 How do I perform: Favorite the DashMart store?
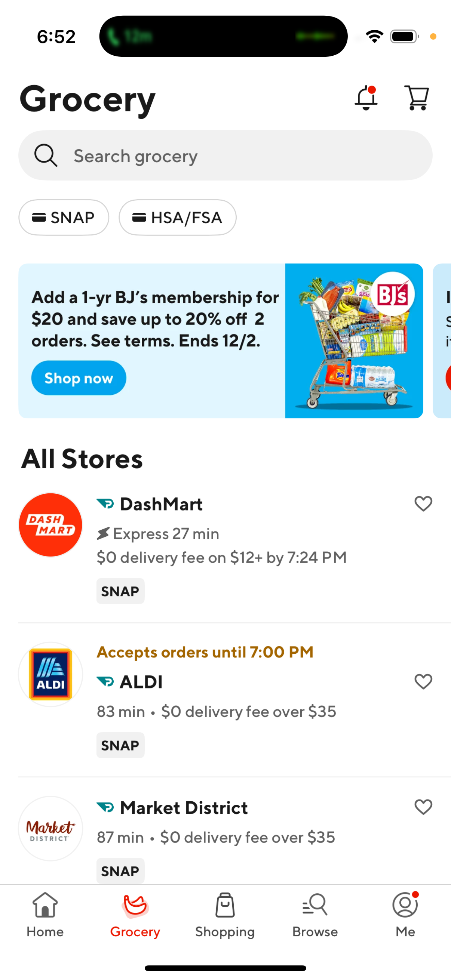423,504
